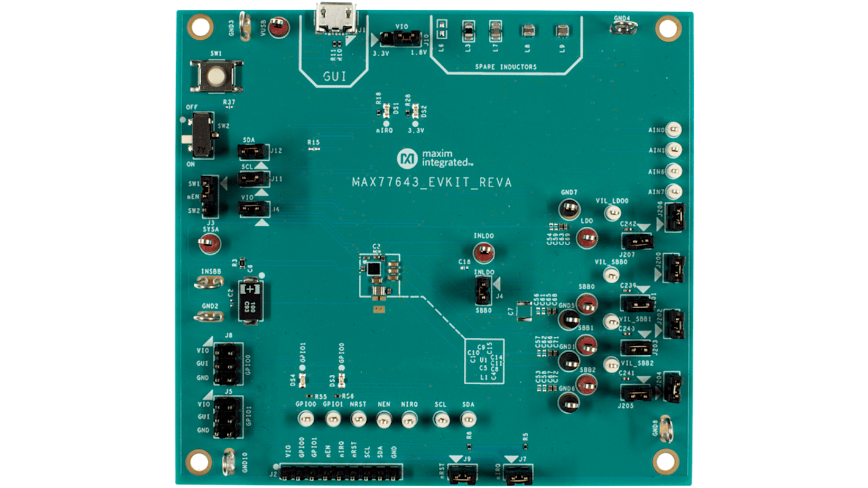
Task: Click the MAX77643_EVKIT_REVA board label
Action: pyautogui.click(x=432, y=182)
